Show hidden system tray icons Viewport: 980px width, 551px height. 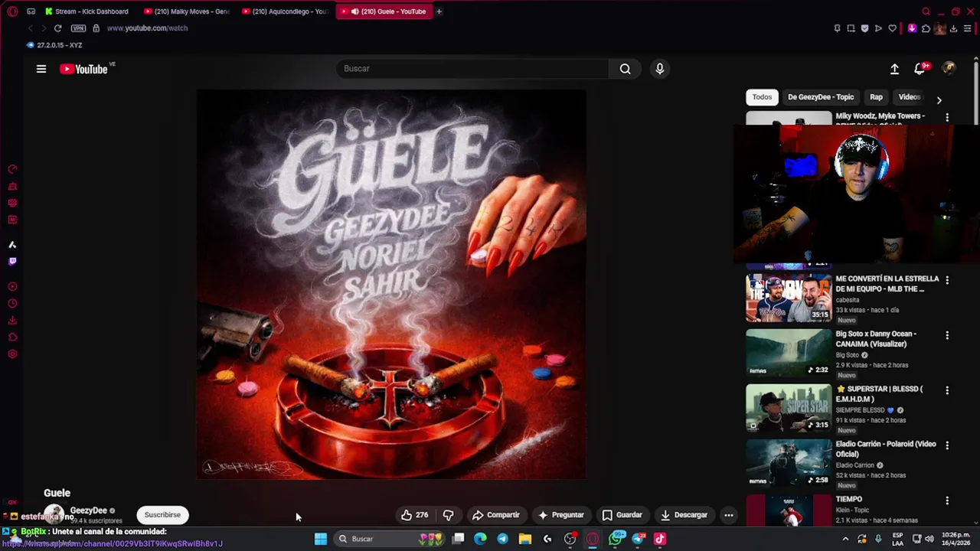[x=845, y=539]
